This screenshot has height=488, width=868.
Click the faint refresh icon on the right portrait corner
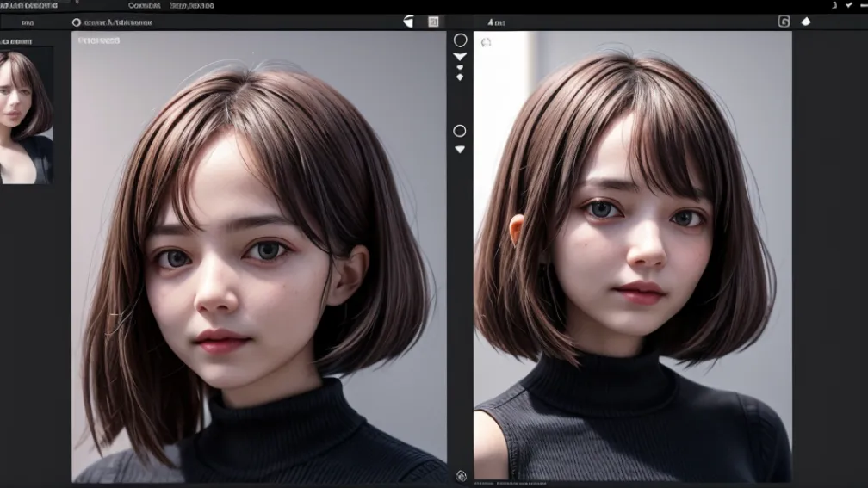486,43
